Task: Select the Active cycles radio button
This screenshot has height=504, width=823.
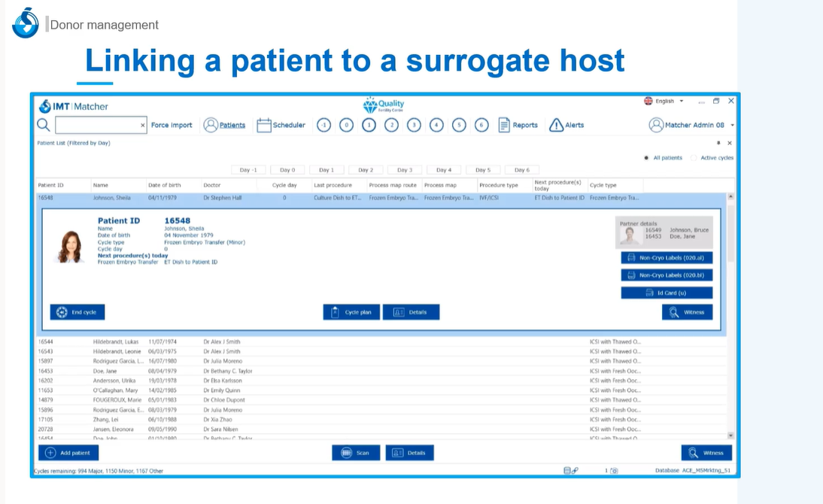Action: pos(694,158)
